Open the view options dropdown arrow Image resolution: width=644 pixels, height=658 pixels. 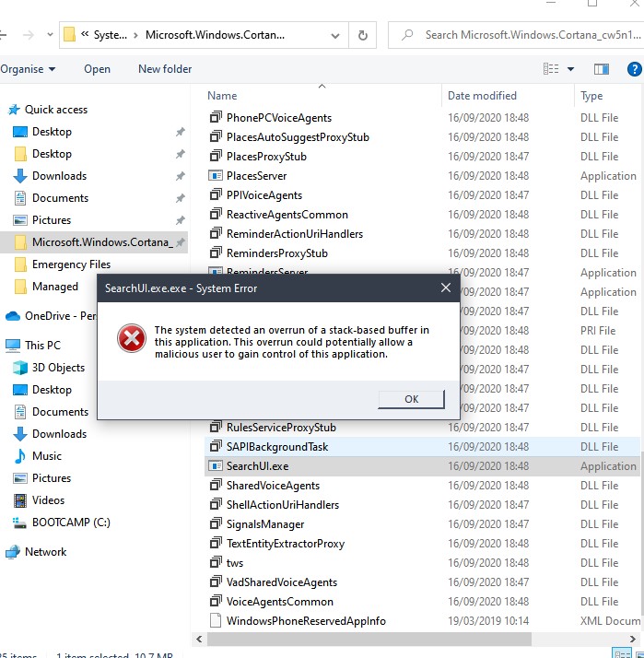(x=570, y=69)
